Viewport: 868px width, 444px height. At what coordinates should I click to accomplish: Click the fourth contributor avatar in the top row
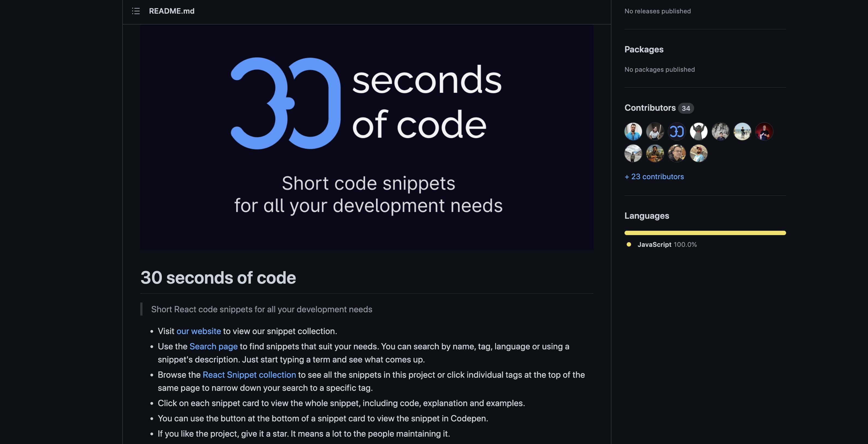(698, 131)
